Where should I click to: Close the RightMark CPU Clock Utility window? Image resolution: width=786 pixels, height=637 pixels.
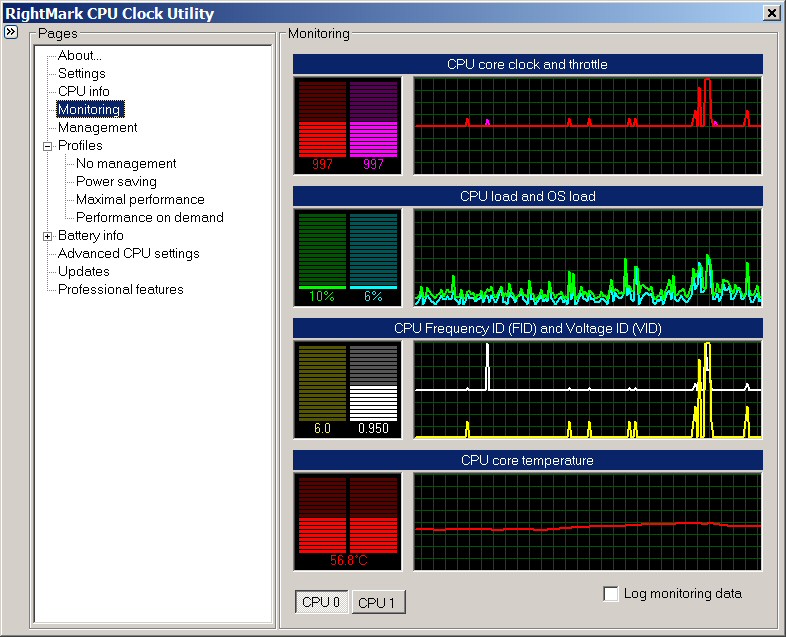click(x=771, y=13)
